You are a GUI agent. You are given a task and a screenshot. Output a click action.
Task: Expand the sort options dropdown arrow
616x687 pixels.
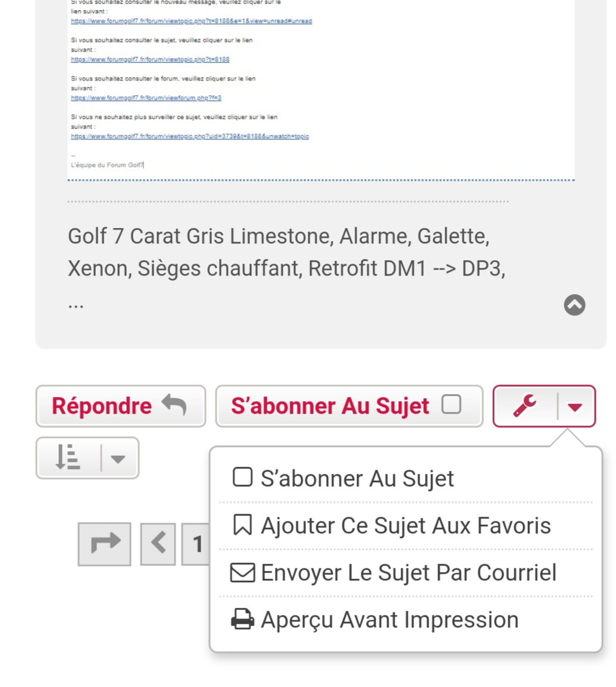pyautogui.click(x=118, y=459)
